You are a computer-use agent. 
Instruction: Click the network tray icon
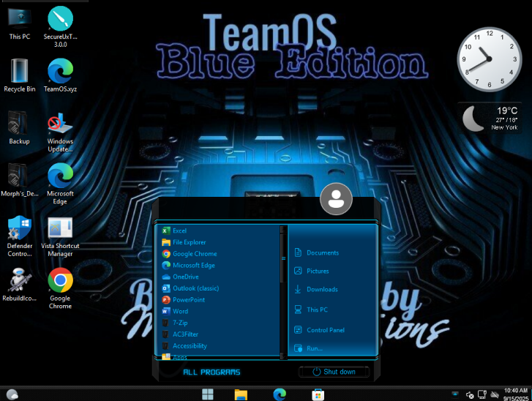point(482,394)
